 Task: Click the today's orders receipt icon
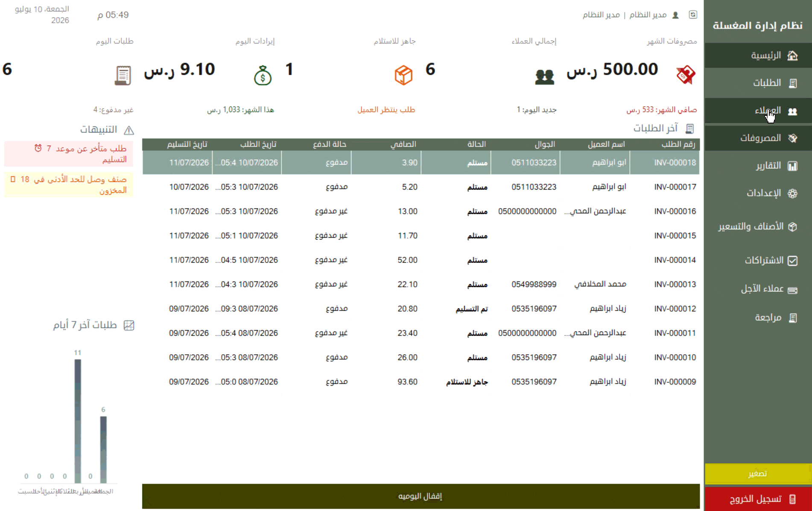coord(123,76)
